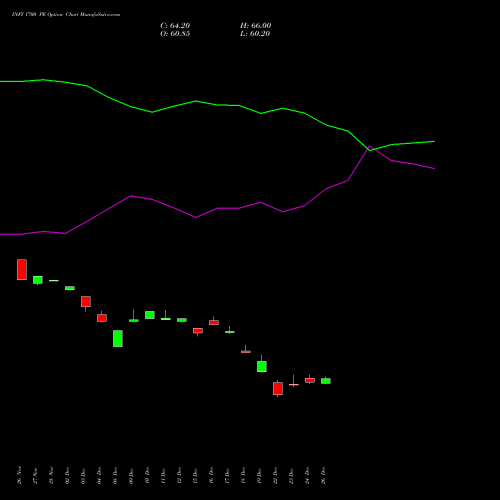Image resolution: width=500 pixels, height=500 pixels.
Task: Select the red candlestick for 16 Dec
Action: pos(214,322)
